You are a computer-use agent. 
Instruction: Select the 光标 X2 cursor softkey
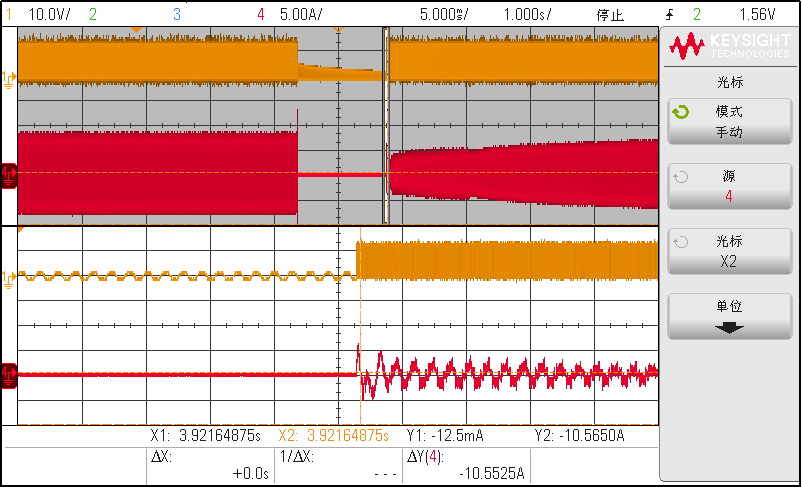[729, 251]
